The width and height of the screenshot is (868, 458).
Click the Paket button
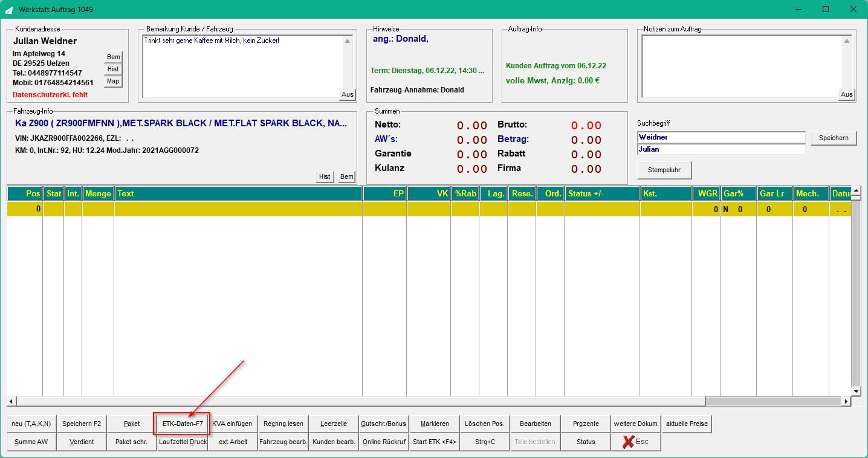point(132,424)
